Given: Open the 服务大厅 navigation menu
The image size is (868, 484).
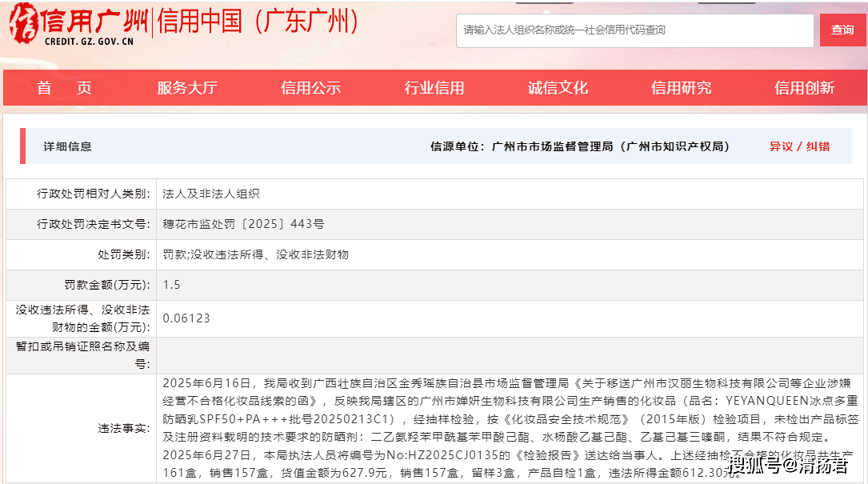Looking at the screenshot, I should click(186, 88).
